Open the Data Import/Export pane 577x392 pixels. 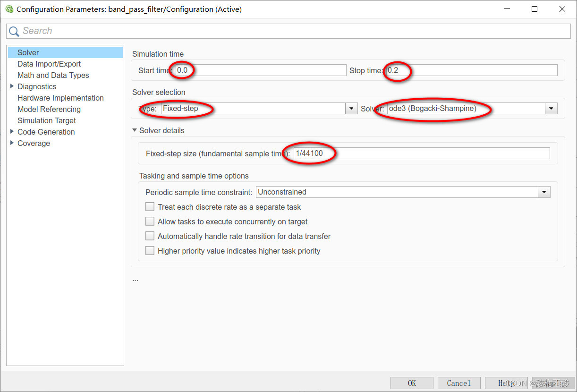point(49,64)
